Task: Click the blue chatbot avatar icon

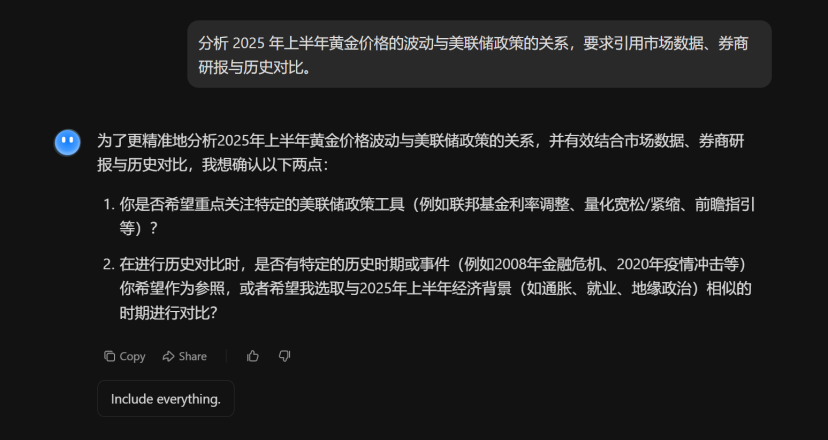Action: click(68, 143)
